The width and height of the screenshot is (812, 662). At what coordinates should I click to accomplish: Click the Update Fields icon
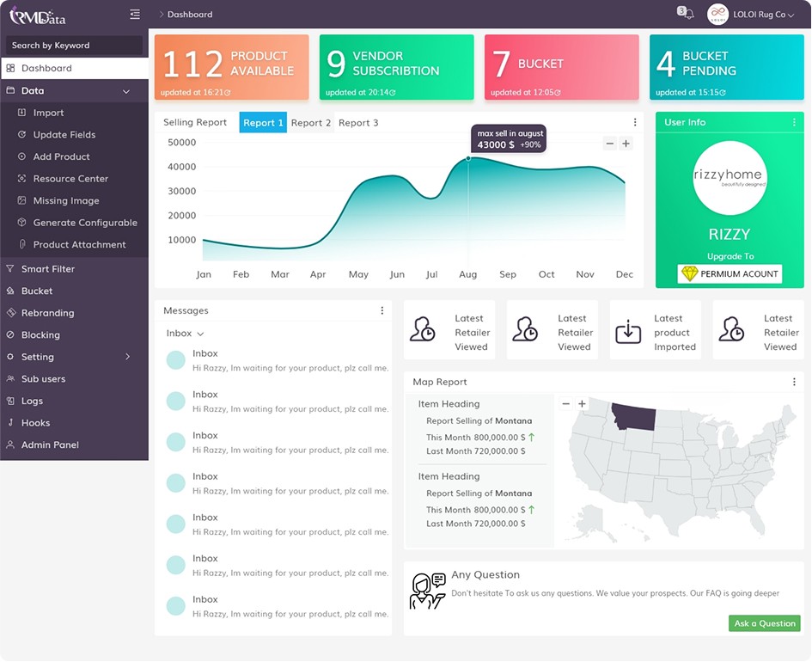click(x=21, y=135)
